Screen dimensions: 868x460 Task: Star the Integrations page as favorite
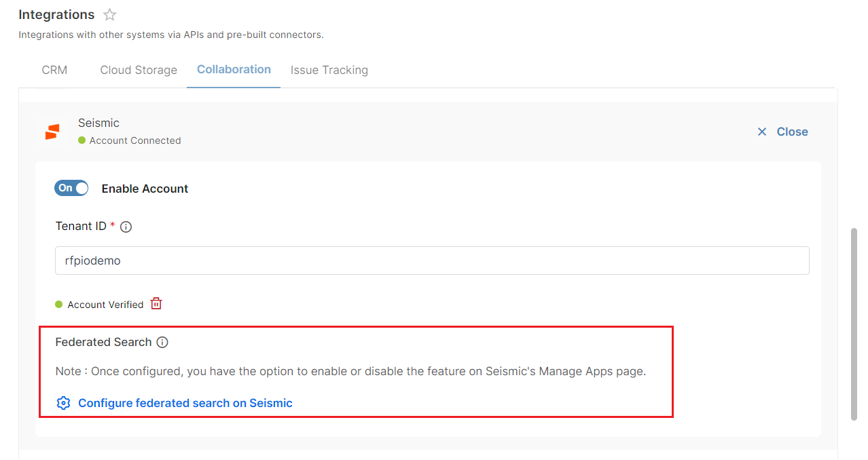tap(109, 15)
